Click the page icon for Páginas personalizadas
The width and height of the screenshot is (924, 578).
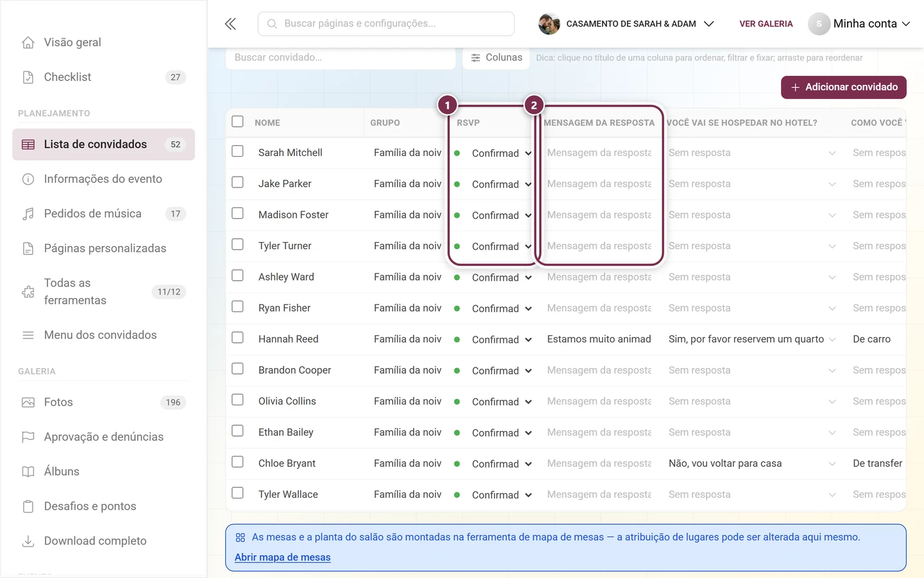pyautogui.click(x=28, y=249)
